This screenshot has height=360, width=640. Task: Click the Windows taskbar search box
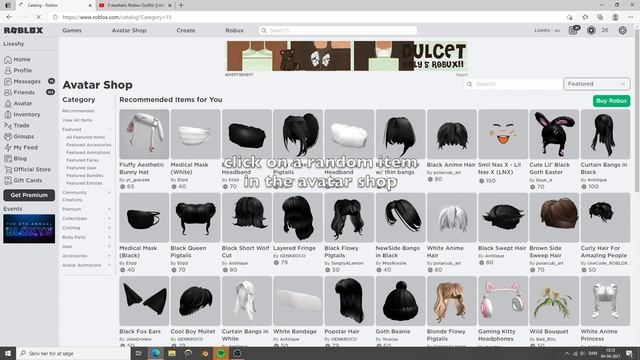pos(73,353)
